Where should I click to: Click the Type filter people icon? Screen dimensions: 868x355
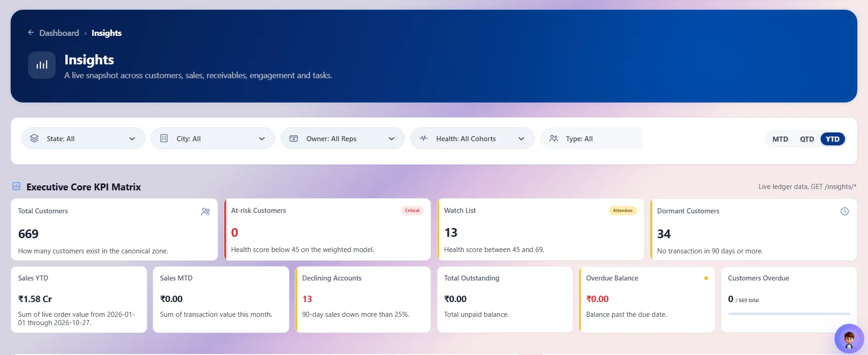tap(553, 138)
